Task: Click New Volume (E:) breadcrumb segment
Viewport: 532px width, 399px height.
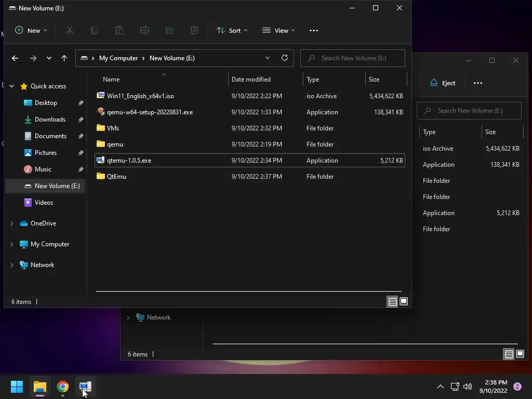Action: (172, 58)
